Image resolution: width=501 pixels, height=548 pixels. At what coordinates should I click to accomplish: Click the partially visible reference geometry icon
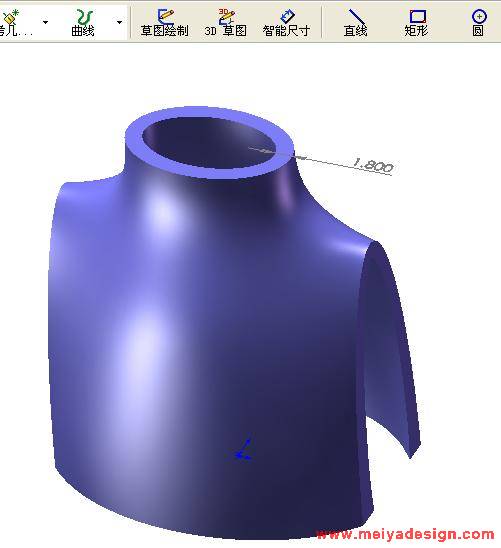tap(14, 22)
